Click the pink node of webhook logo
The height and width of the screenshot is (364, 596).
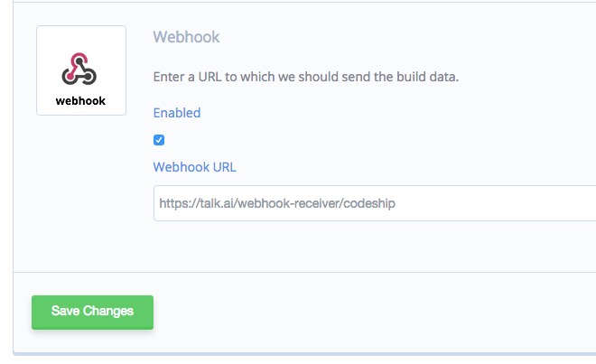click(70, 77)
